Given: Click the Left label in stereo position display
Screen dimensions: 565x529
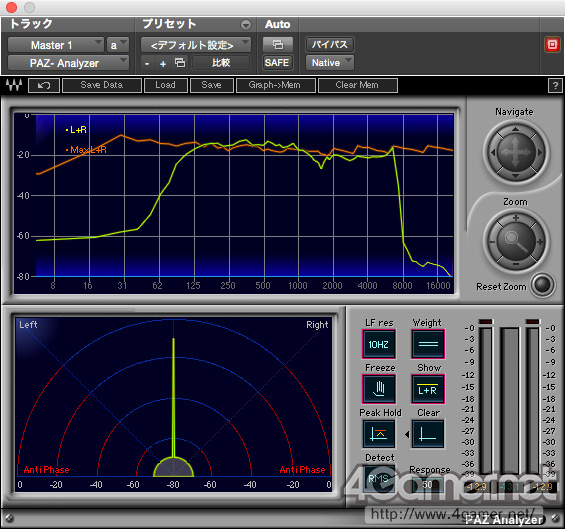Looking at the screenshot, I should pos(28,325).
